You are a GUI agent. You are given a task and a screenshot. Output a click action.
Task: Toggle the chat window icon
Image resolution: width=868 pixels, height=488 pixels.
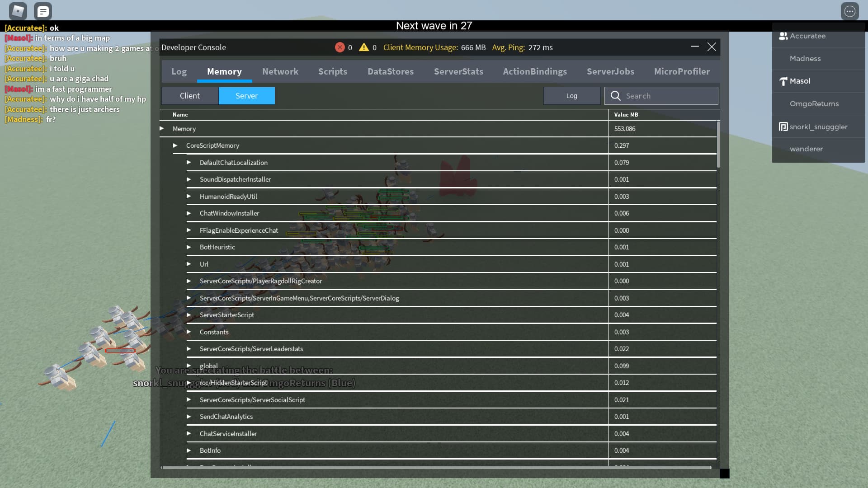[43, 11]
